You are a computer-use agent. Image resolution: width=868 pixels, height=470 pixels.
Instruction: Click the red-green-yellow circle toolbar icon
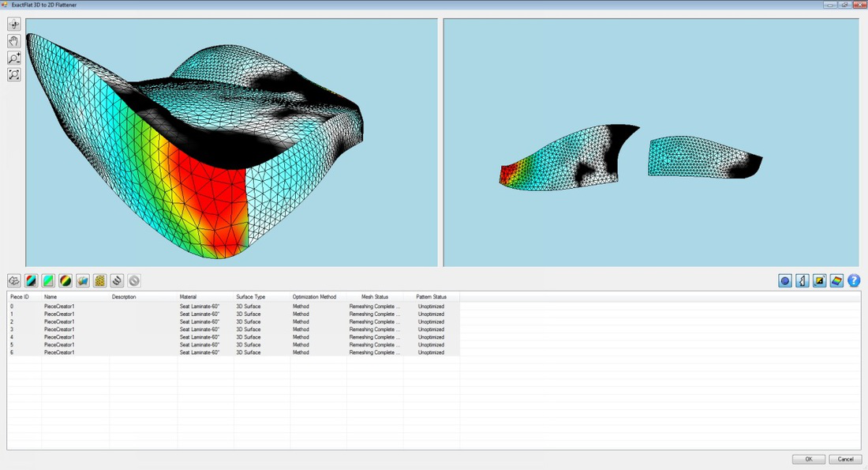(x=65, y=281)
